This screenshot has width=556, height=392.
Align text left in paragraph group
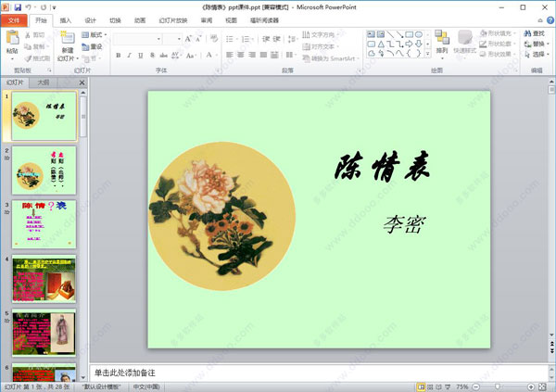click(230, 55)
